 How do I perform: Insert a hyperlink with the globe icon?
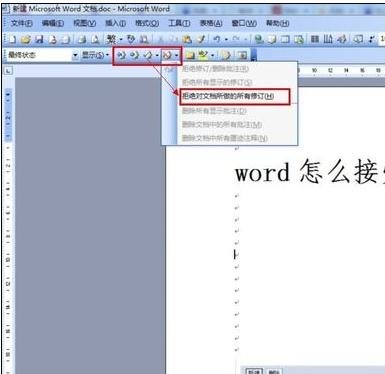pyautogui.click(x=259, y=40)
